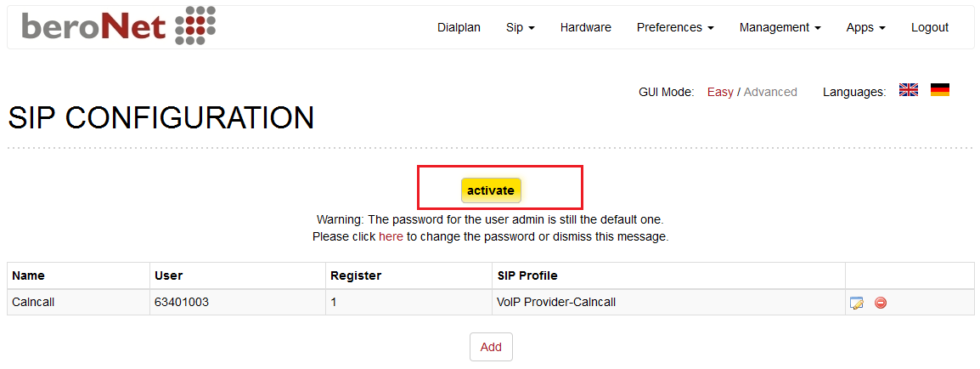Go to the Dialplan page
Image resolution: width=980 pixels, height=369 pixels.
click(459, 27)
